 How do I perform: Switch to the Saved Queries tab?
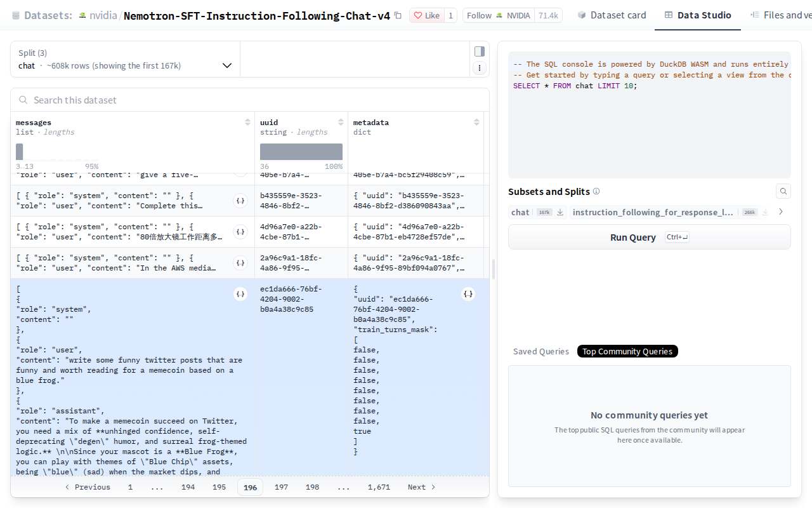click(541, 351)
